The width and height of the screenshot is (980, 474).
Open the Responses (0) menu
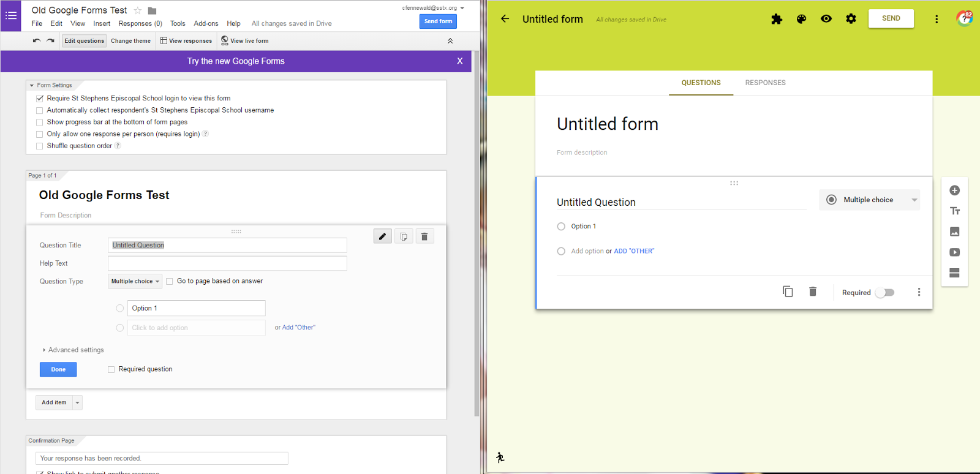click(140, 23)
